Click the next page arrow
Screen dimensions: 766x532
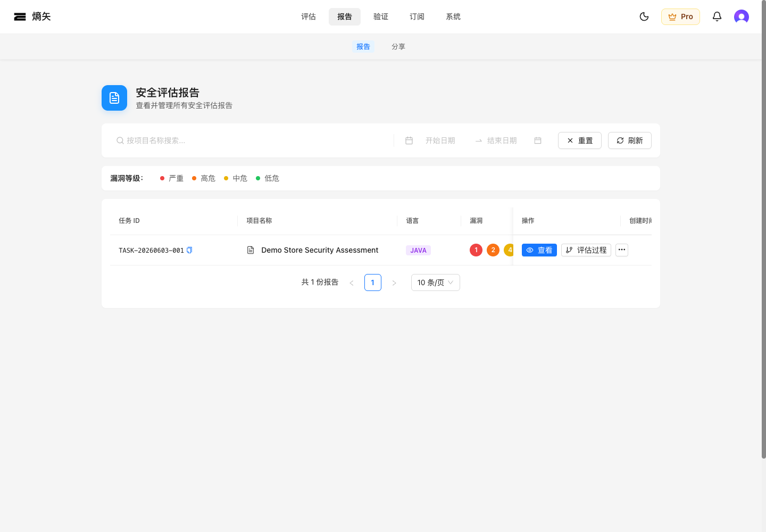pyautogui.click(x=394, y=282)
